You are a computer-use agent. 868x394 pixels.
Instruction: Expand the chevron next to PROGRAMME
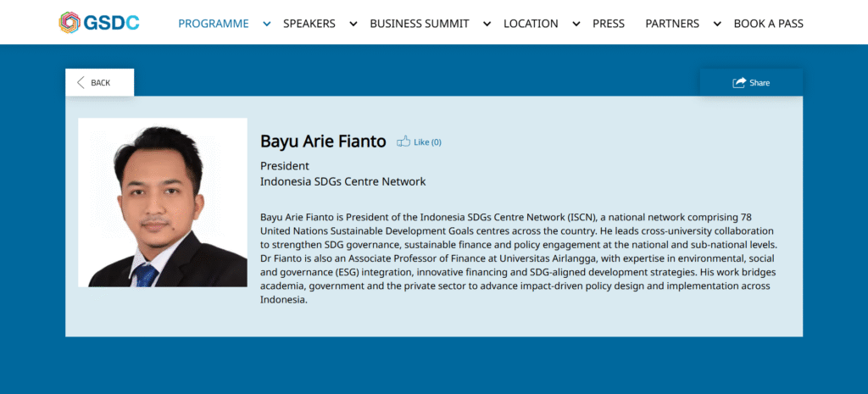tap(267, 24)
